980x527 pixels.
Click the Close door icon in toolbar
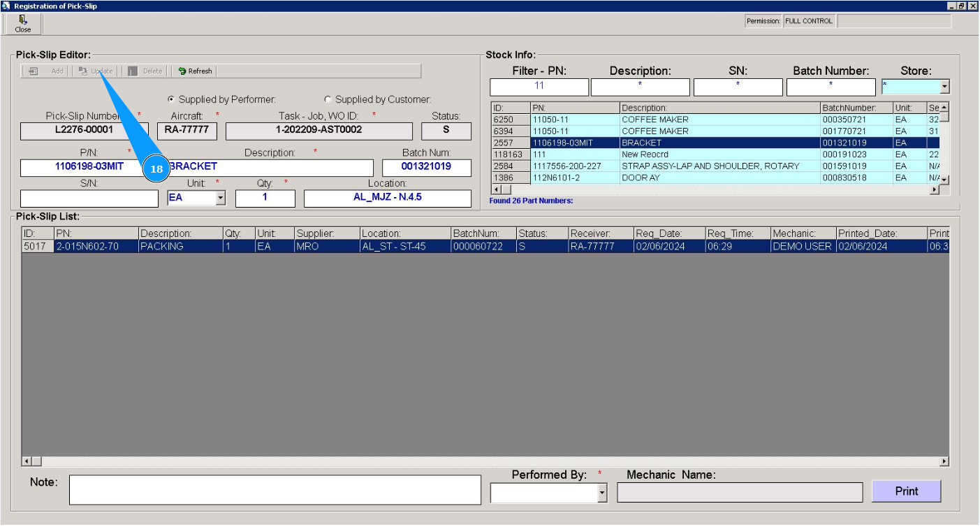click(23, 20)
